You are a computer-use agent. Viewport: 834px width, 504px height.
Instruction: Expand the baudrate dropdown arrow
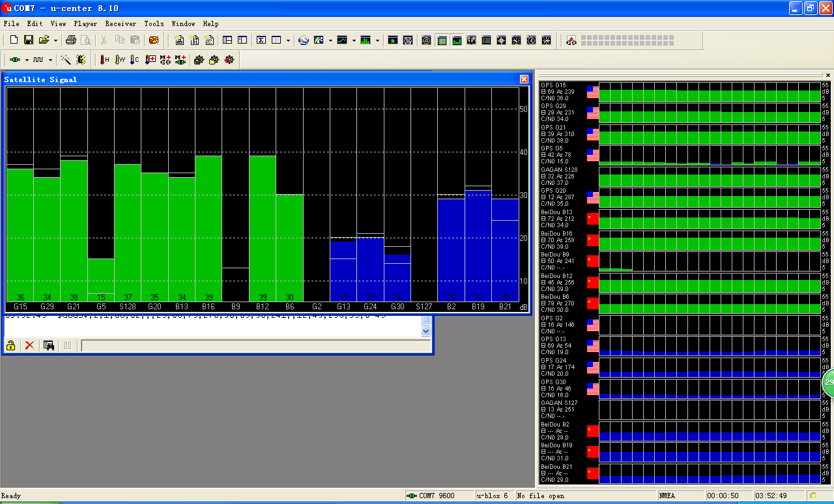tap(50, 60)
